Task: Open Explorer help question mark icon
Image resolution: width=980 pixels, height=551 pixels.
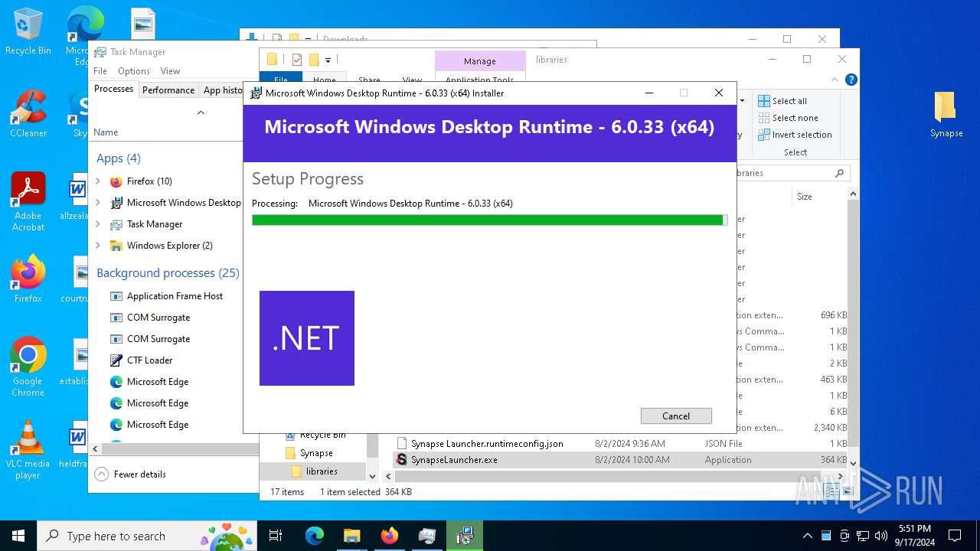Action: coord(851,80)
